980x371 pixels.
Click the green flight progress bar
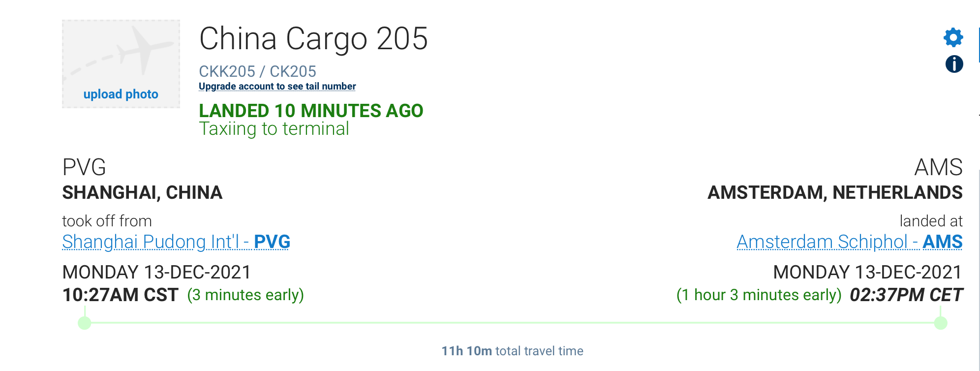(512, 323)
